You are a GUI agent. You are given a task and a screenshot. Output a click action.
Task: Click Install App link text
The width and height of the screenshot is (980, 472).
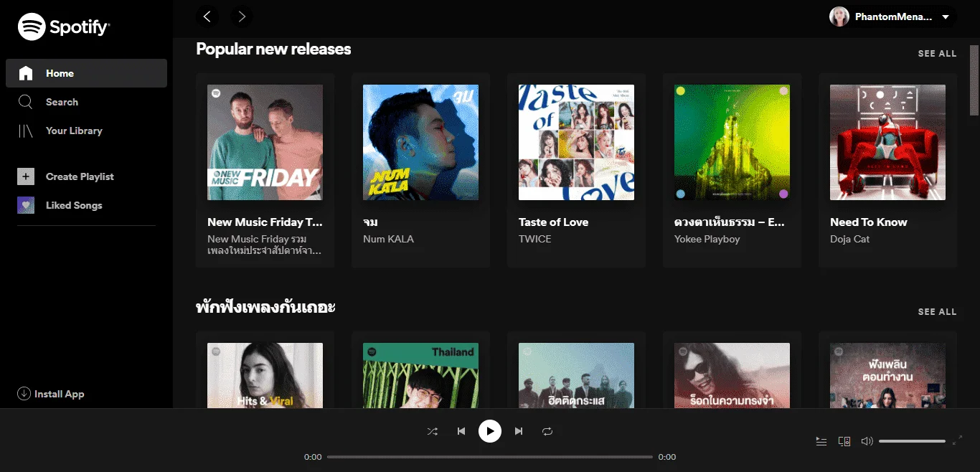point(60,394)
